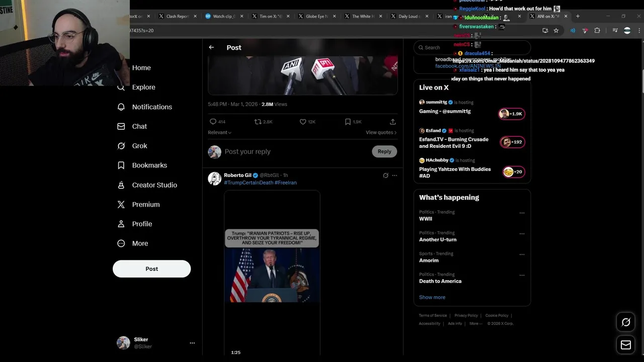Bookmark this page with the star icon
The image size is (644, 362).
pyautogui.click(x=556, y=30)
